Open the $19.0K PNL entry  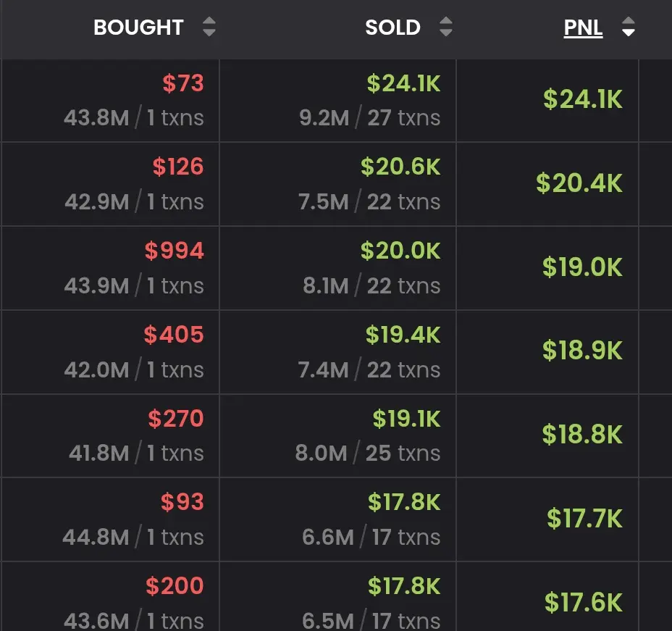tap(582, 267)
